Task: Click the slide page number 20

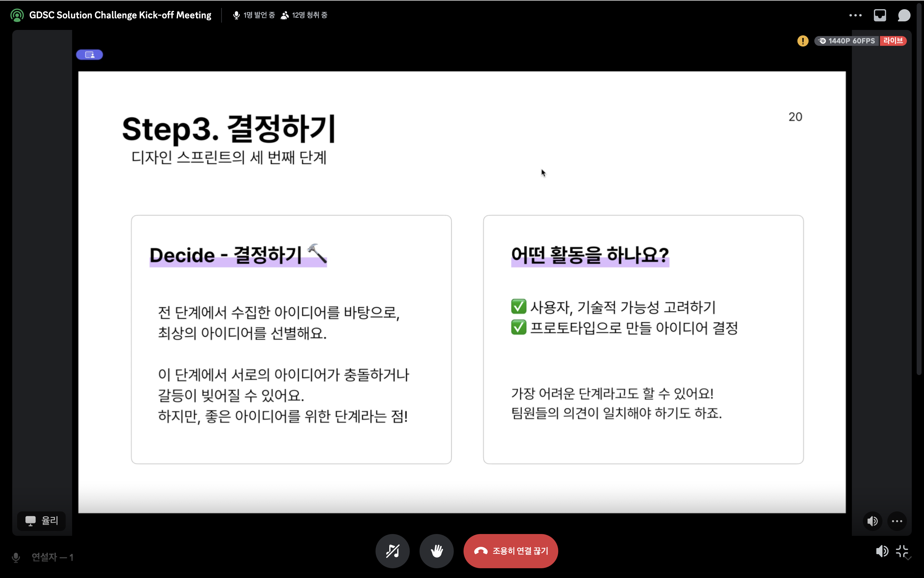Action: click(795, 117)
